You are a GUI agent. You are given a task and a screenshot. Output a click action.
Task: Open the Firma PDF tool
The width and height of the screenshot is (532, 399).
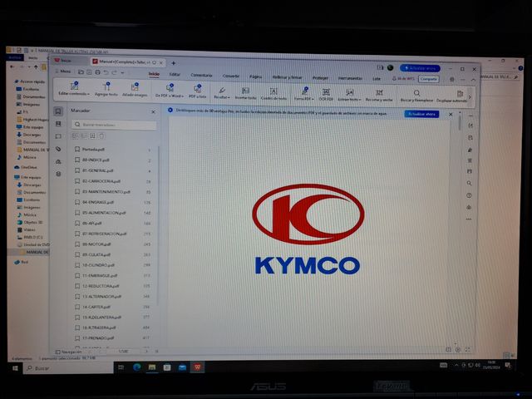[304, 94]
